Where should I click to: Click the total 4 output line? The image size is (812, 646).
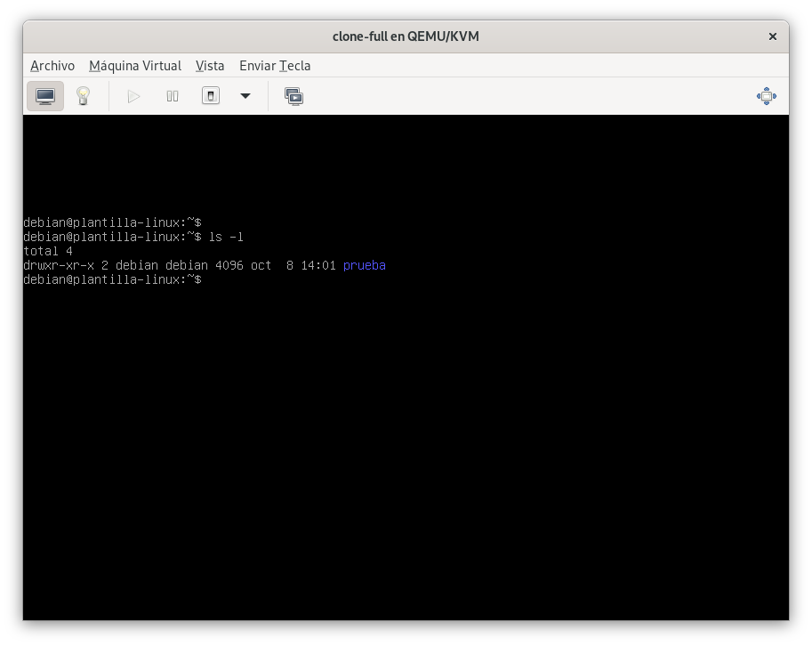pos(48,251)
